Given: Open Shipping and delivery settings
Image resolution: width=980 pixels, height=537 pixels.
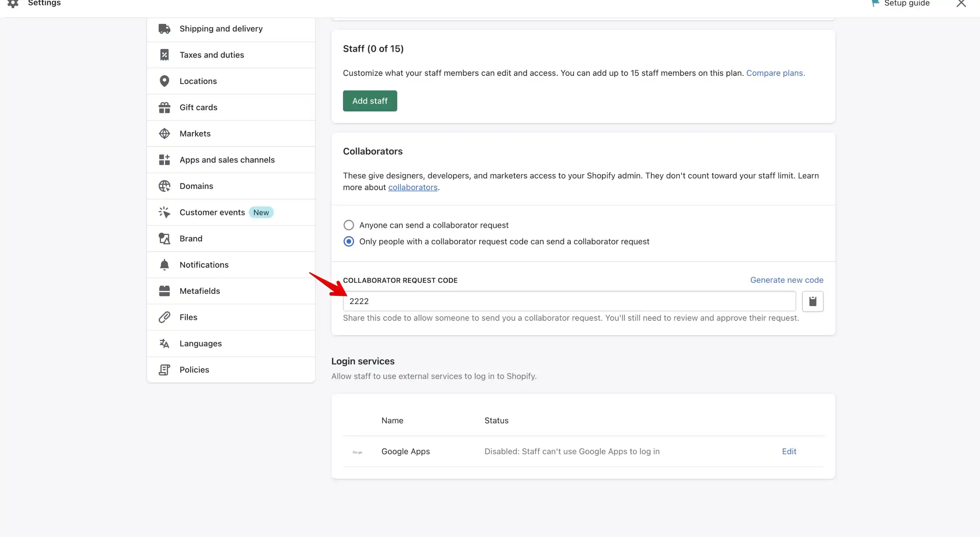Looking at the screenshot, I should coord(231,29).
